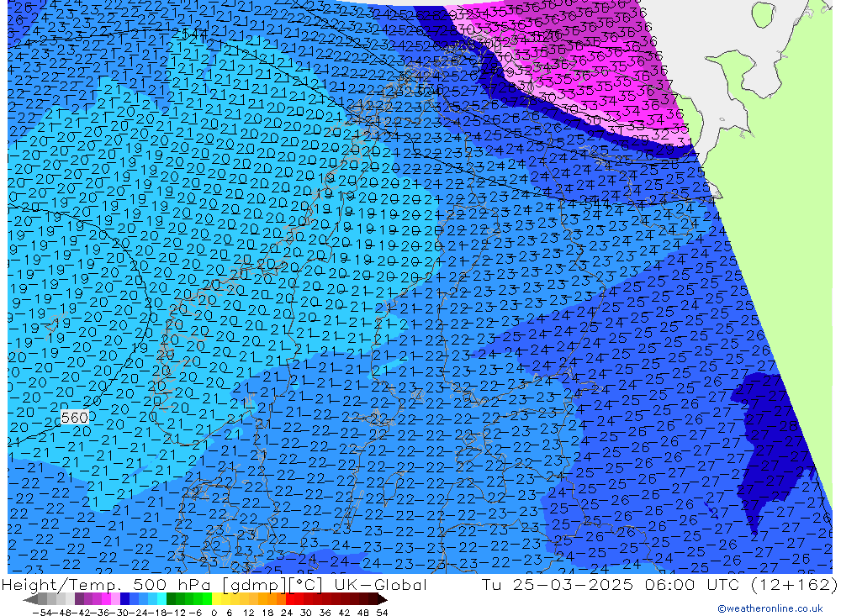Click the '(12+162)' forecast hour text
Viewport: 841px width, 616px height.
coord(793,584)
